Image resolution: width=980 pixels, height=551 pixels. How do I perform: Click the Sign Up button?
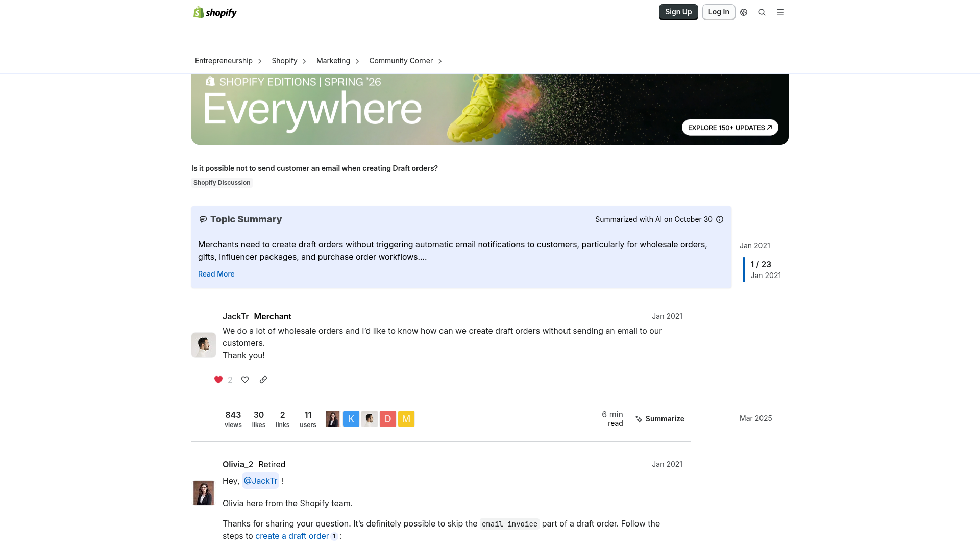(678, 12)
